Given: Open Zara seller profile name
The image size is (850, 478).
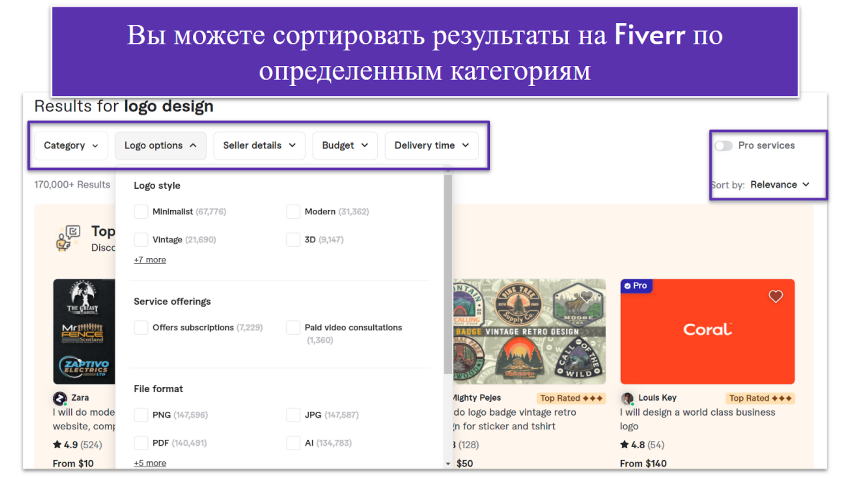Looking at the screenshot, I should tap(80, 398).
